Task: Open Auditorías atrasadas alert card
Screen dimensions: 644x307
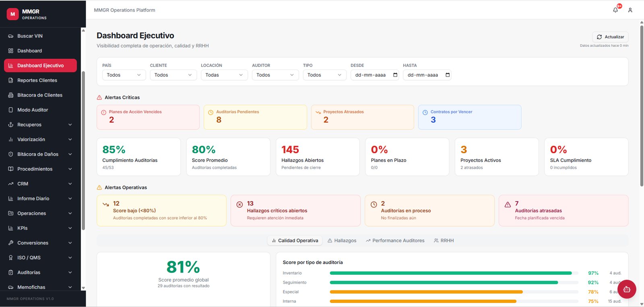Action: coord(563,211)
